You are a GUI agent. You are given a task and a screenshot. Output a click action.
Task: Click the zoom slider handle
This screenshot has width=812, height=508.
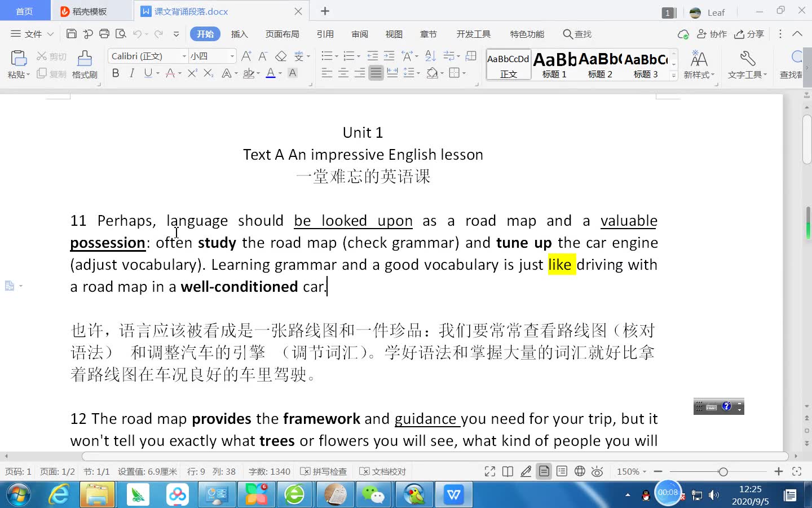(723, 471)
